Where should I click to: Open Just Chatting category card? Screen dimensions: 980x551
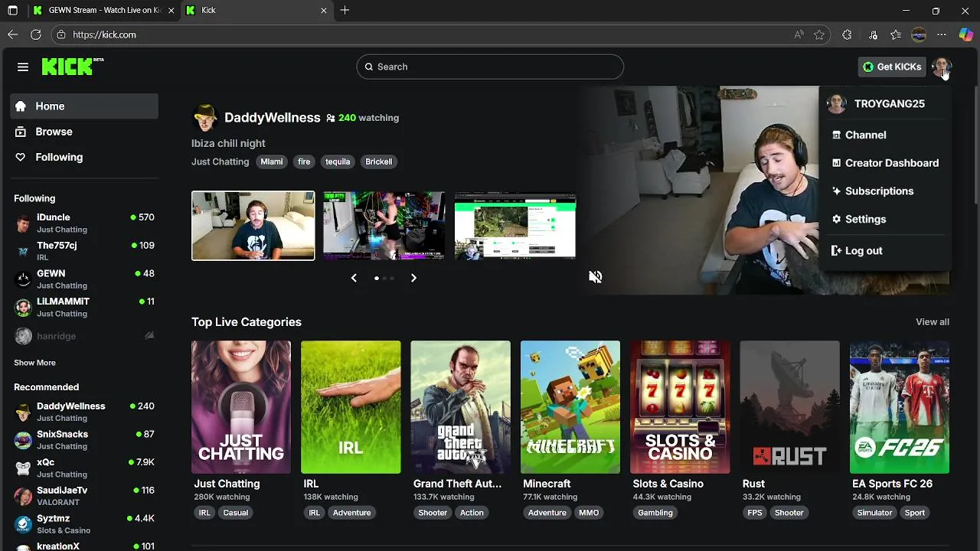(x=241, y=407)
